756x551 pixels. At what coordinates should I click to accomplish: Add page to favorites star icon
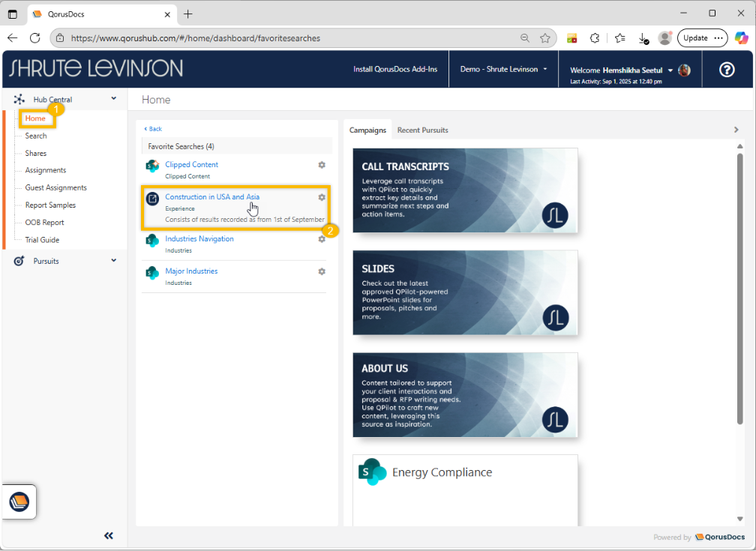pyautogui.click(x=545, y=38)
